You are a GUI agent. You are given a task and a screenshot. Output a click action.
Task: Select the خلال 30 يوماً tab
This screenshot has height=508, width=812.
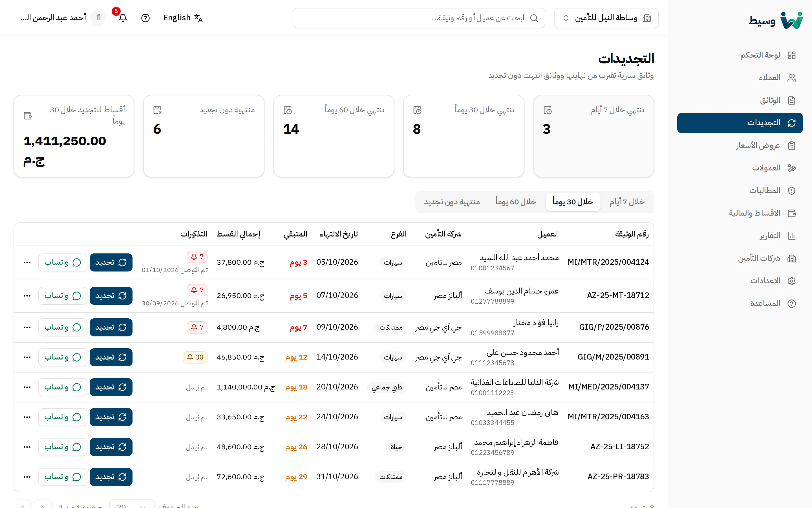click(573, 202)
